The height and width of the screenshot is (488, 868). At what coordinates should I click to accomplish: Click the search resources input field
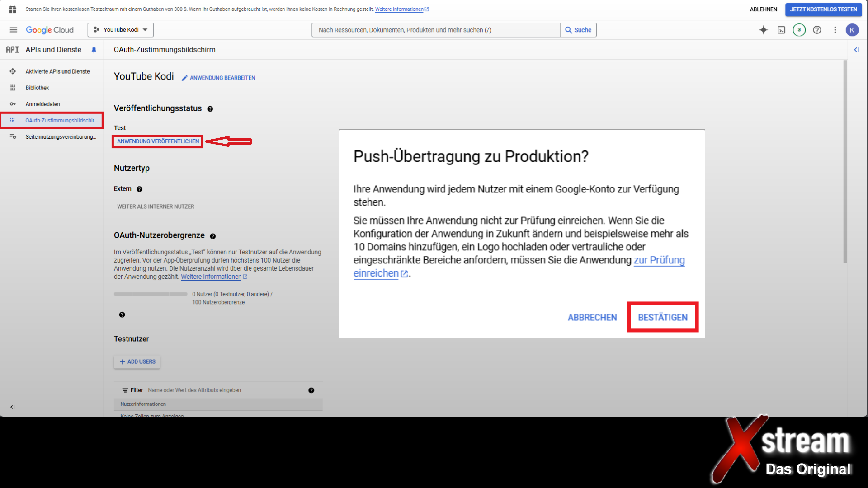coord(435,30)
